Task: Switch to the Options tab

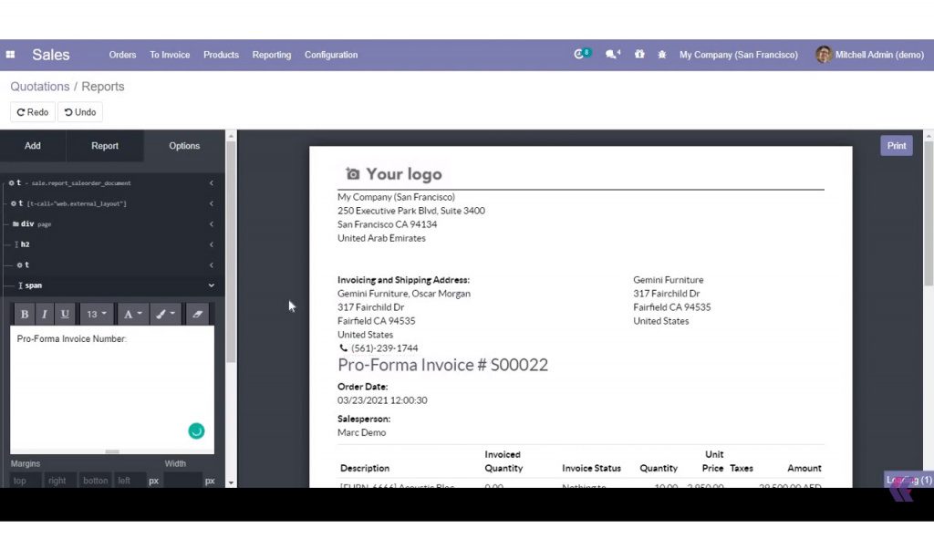Action: (x=183, y=145)
